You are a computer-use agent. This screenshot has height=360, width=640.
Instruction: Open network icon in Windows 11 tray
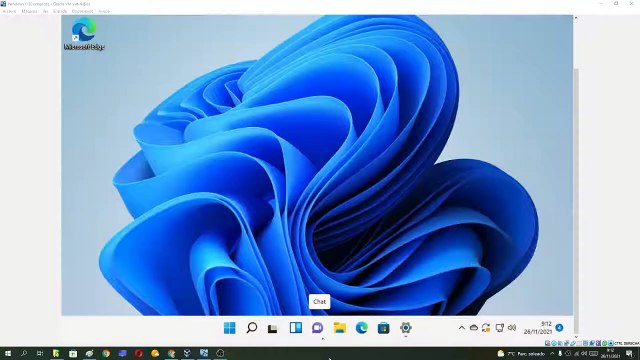[499, 328]
